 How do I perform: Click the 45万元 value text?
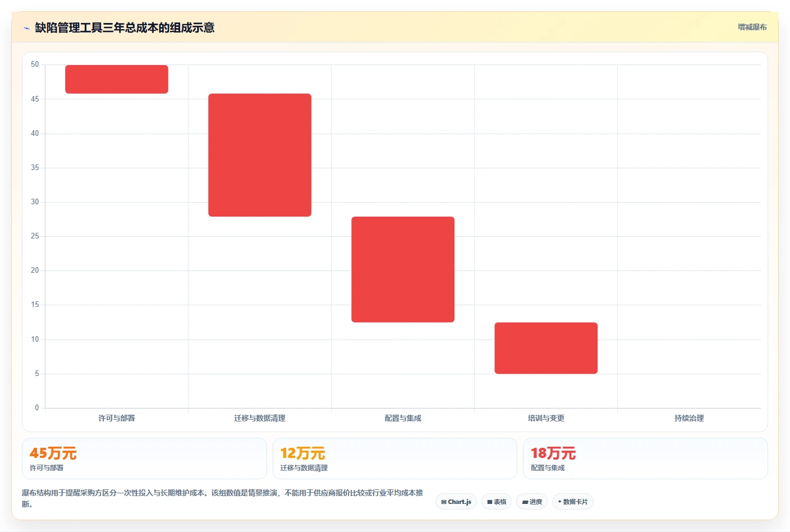[x=53, y=453]
